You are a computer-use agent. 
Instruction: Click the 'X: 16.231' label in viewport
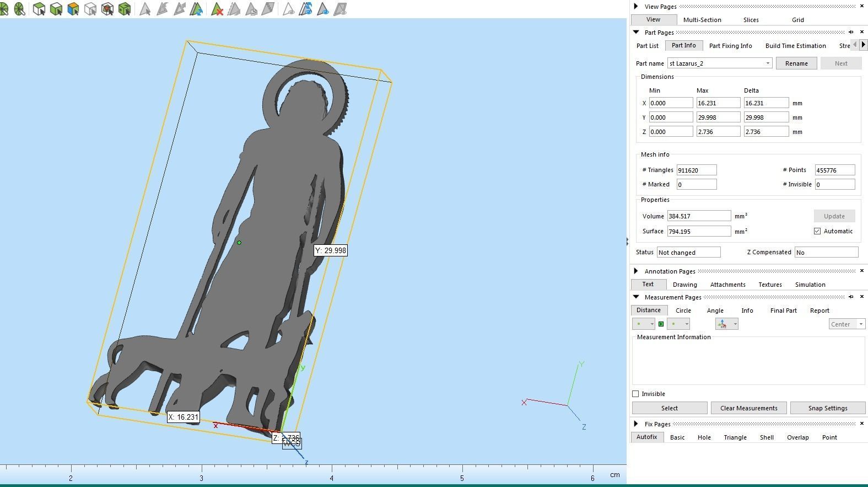183,417
